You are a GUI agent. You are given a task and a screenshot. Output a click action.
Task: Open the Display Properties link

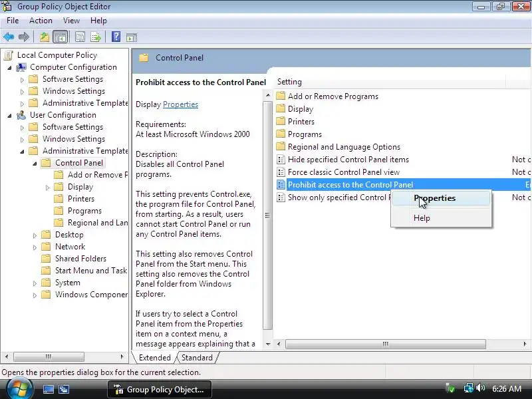[180, 104]
